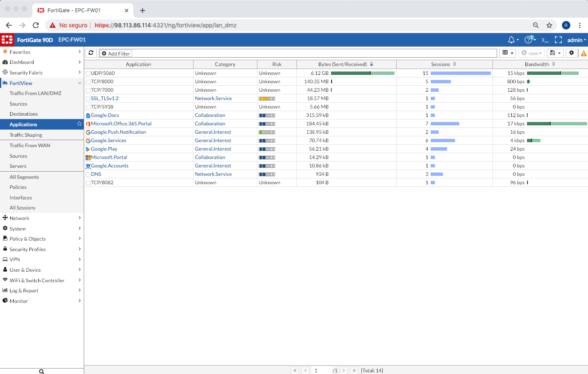
Task: Open All Sessions in the sidebar
Action: click(22, 207)
